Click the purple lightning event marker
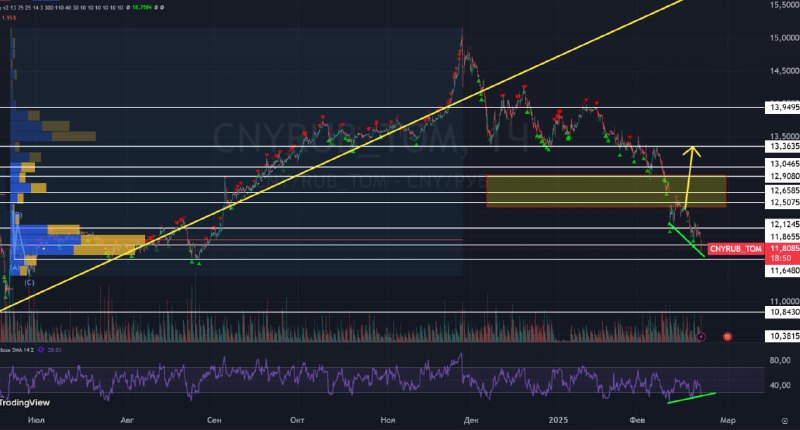Viewport: 800px width, 430px height. point(702,337)
